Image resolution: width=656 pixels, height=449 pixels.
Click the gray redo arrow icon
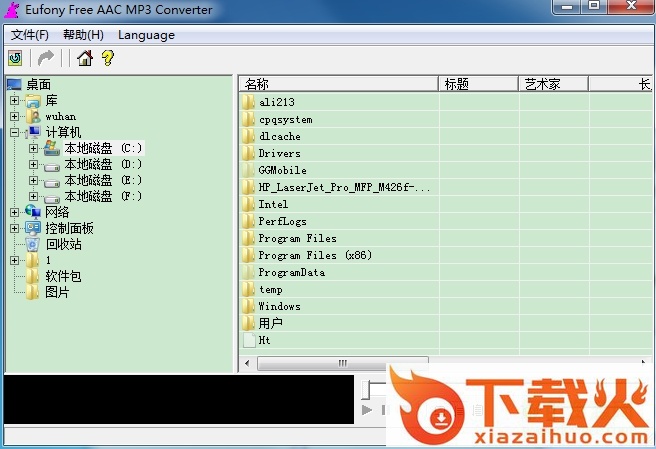point(46,58)
